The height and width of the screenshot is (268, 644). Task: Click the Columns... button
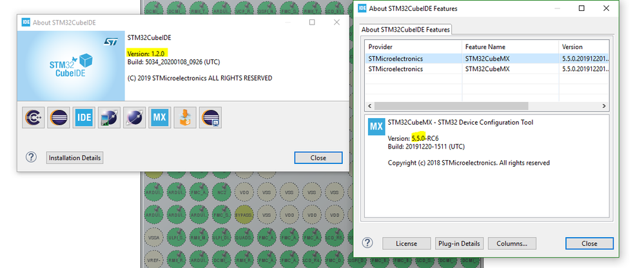(x=512, y=243)
